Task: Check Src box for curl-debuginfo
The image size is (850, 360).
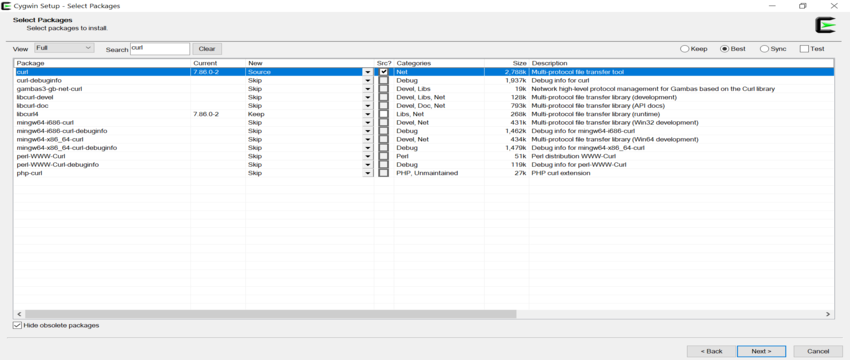Action: click(x=384, y=80)
